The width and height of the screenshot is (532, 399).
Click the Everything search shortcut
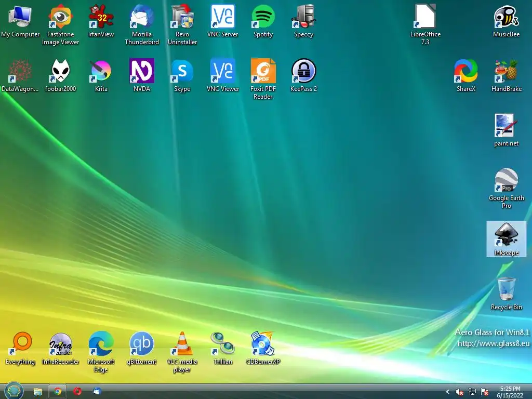click(20, 349)
